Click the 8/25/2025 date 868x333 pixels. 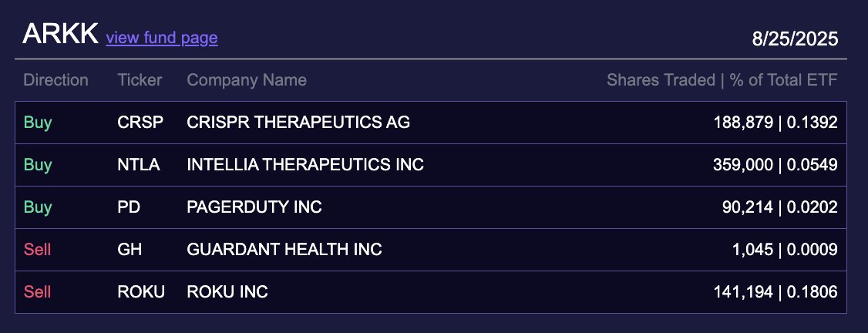pyautogui.click(x=795, y=39)
